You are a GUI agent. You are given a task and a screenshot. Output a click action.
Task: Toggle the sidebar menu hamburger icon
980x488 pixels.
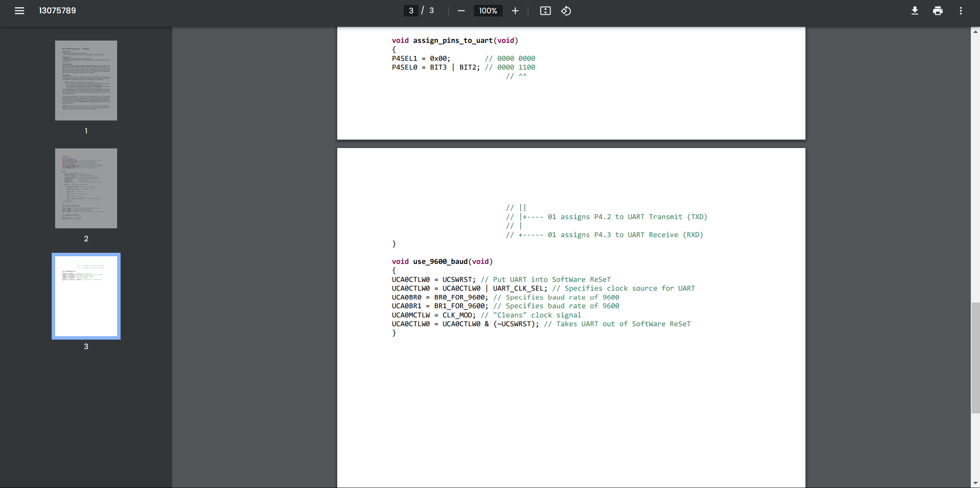(x=20, y=11)
